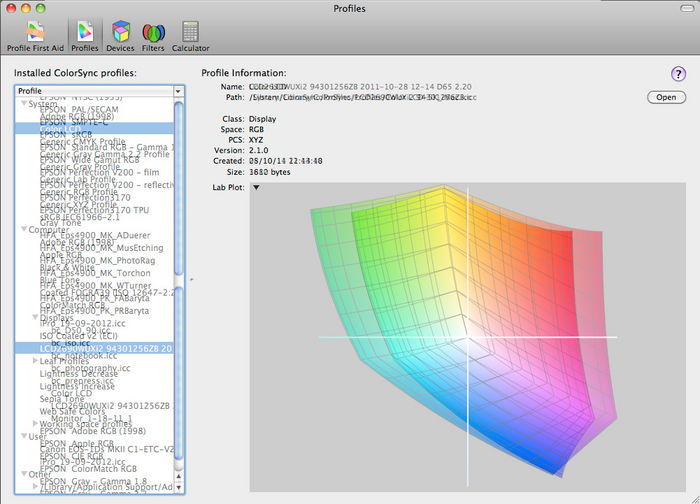This screenshot has width=700, height=504.
Task: Click scroll down arrow in profile list
Action: coord(179,485)
